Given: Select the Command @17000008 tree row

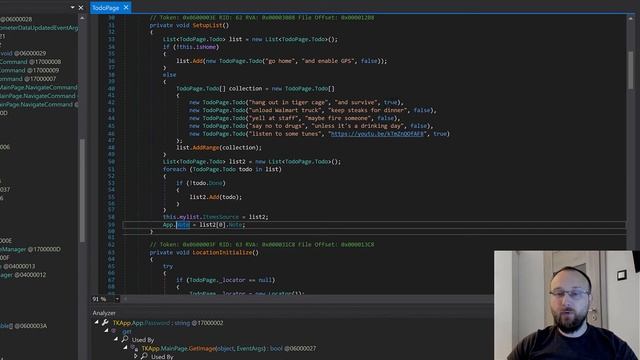Looking at the screenshot, I should point(30,62).
